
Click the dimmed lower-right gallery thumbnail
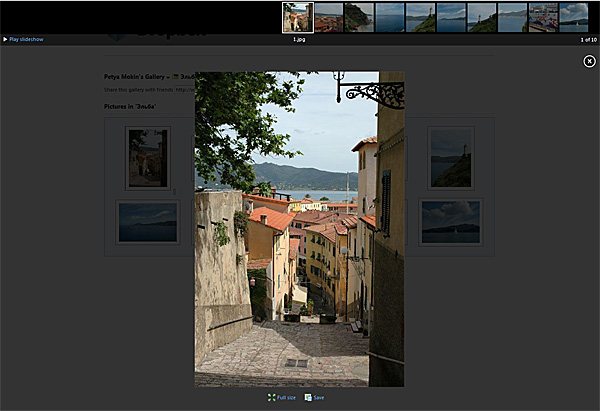pos(450,221)
